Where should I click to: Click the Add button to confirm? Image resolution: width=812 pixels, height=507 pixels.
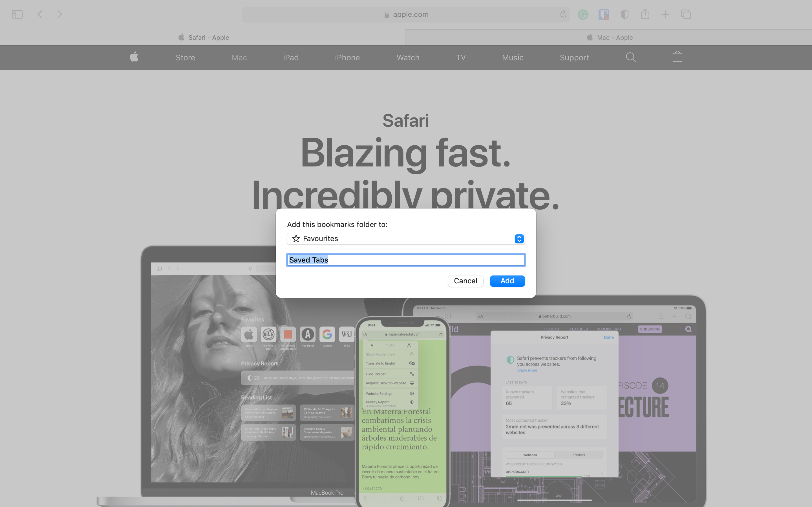(507, 281)
